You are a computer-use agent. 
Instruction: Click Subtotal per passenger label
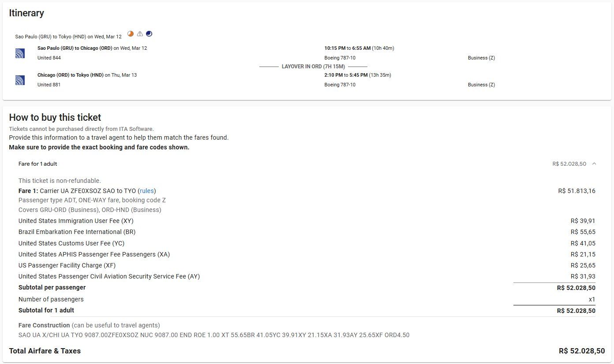click(x=52, y=287)
